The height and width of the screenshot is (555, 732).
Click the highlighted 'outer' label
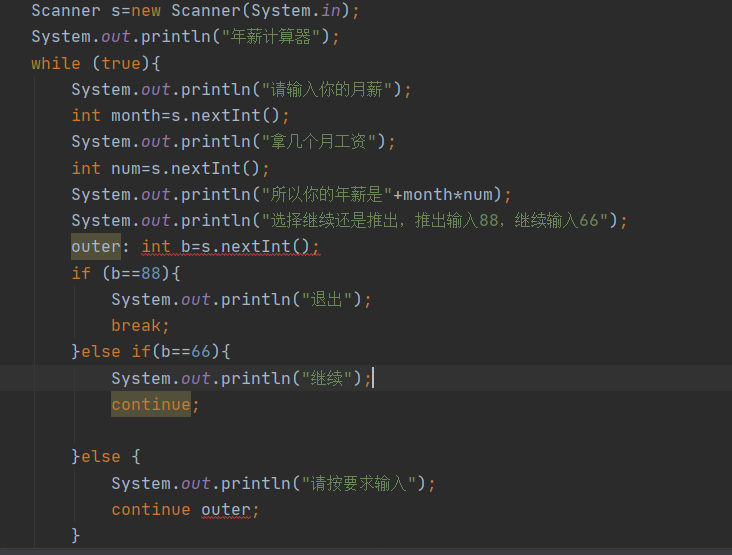[96, 246]
